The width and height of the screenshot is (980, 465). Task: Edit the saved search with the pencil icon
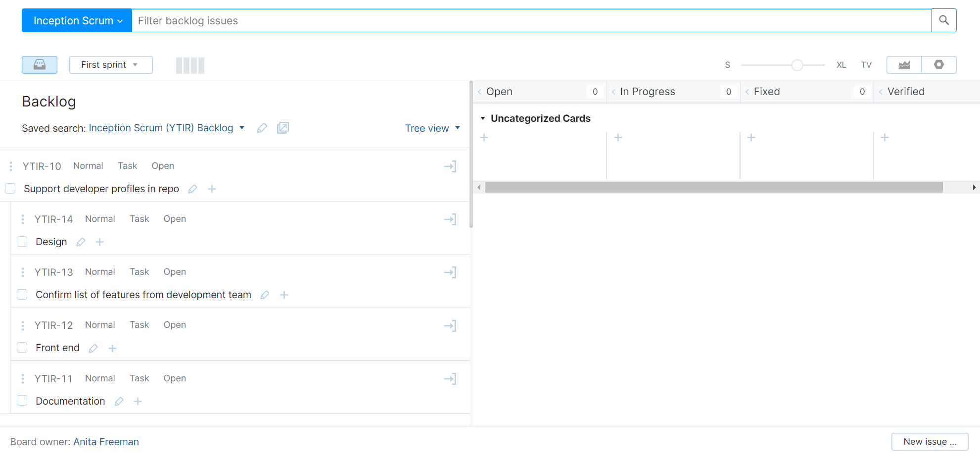coord(262,128)
